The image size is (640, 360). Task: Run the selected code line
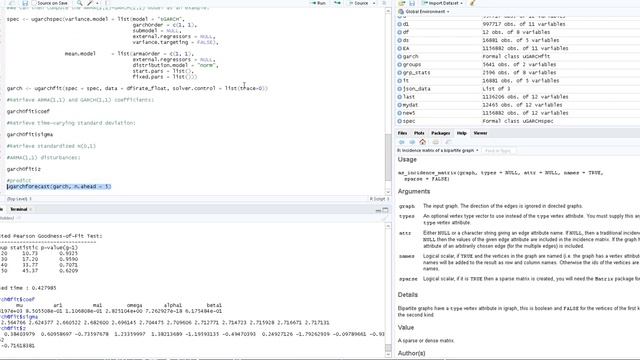318,3
